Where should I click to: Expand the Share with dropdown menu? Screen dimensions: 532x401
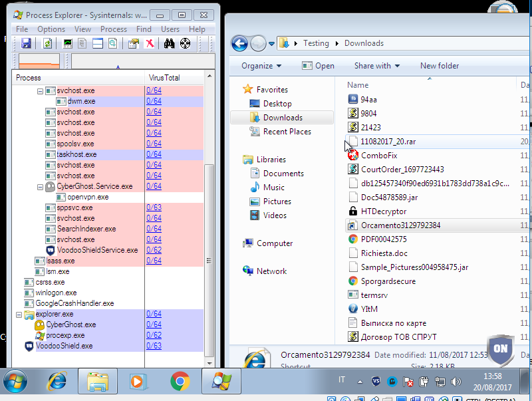tap(376, 66)
